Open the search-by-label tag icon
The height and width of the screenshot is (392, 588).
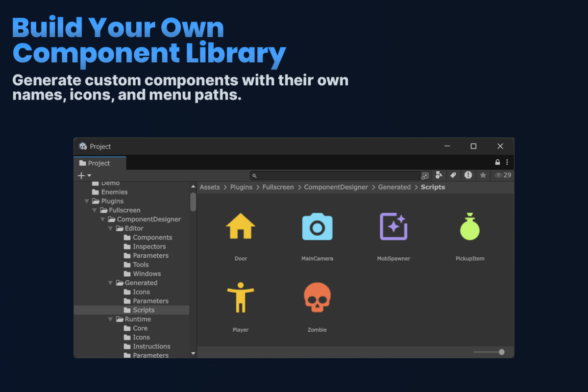453,175
